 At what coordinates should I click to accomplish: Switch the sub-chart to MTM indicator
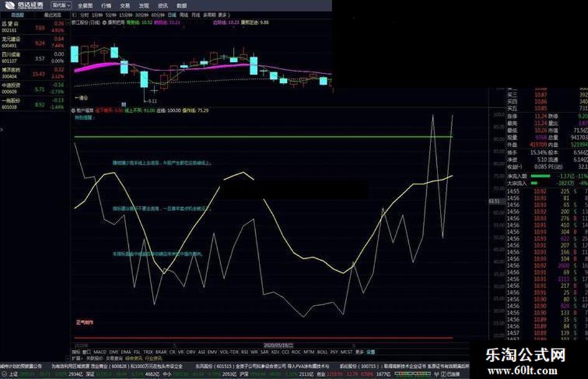[x=309, y=352]
